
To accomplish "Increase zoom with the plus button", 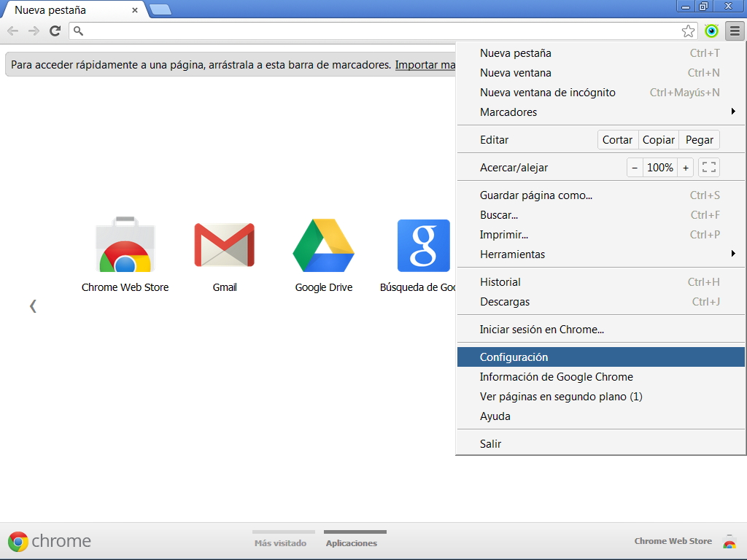I will tap(686, 168).
